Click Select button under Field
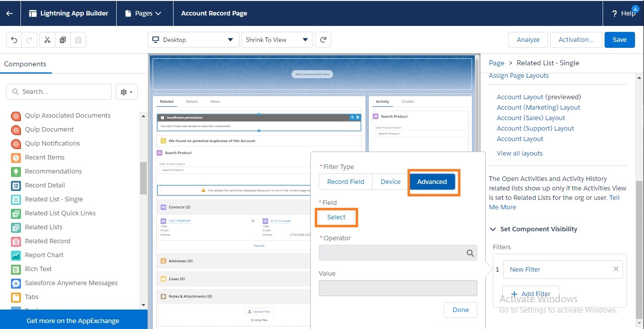This screenshot has width=644, height=329. (x=336, y=217)
